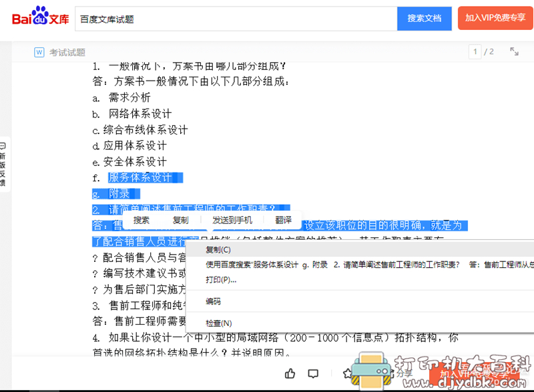
Task: Click the line e. 安全体系设计
Action: (129, 161)
